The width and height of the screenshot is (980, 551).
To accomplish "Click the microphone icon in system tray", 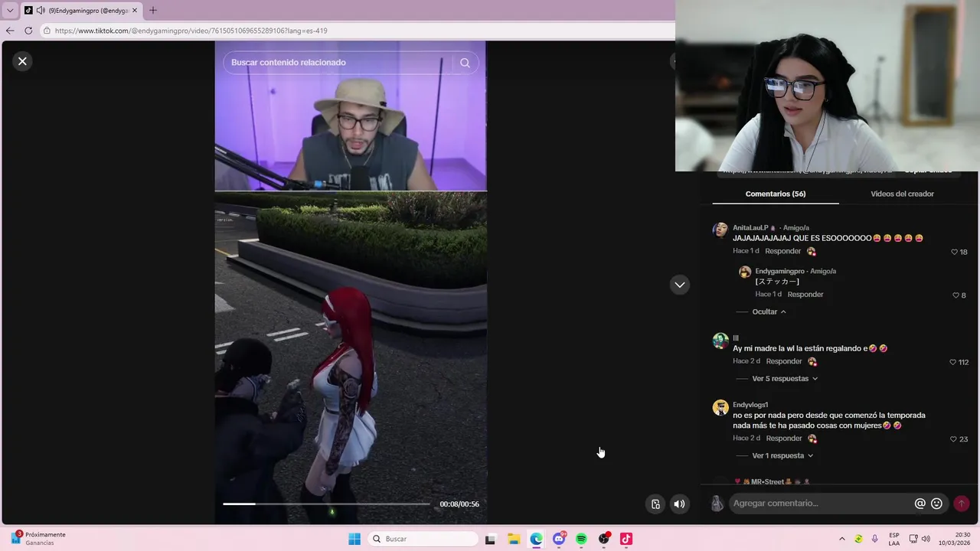I will point(875,539).
